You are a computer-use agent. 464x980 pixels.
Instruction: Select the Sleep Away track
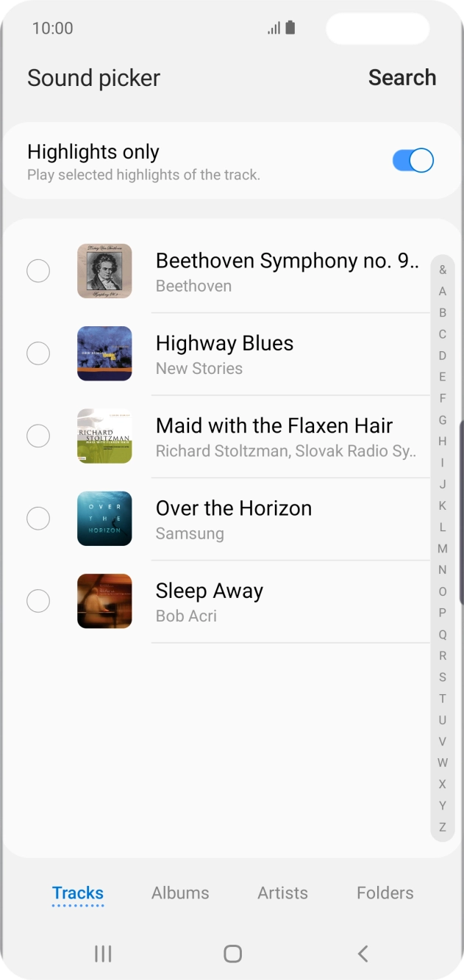coord(38,601)
